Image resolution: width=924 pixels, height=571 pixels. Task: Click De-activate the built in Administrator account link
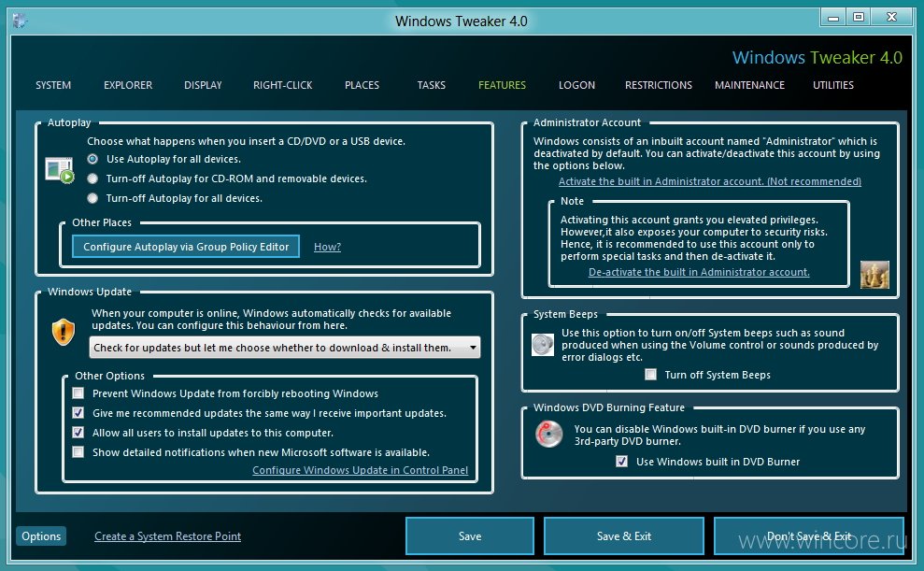coord(699,272)
